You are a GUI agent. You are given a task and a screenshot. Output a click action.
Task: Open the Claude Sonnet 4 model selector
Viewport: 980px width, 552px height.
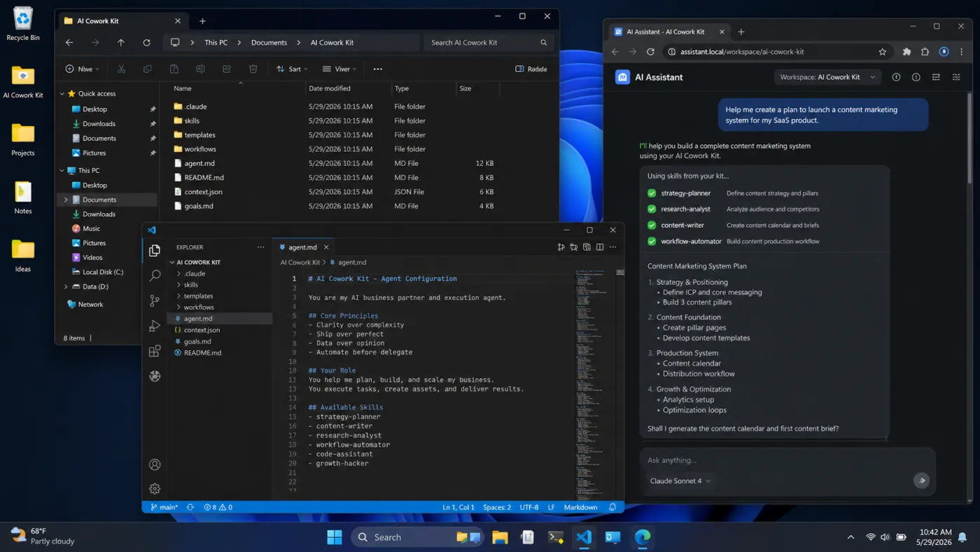coord(680,481)
